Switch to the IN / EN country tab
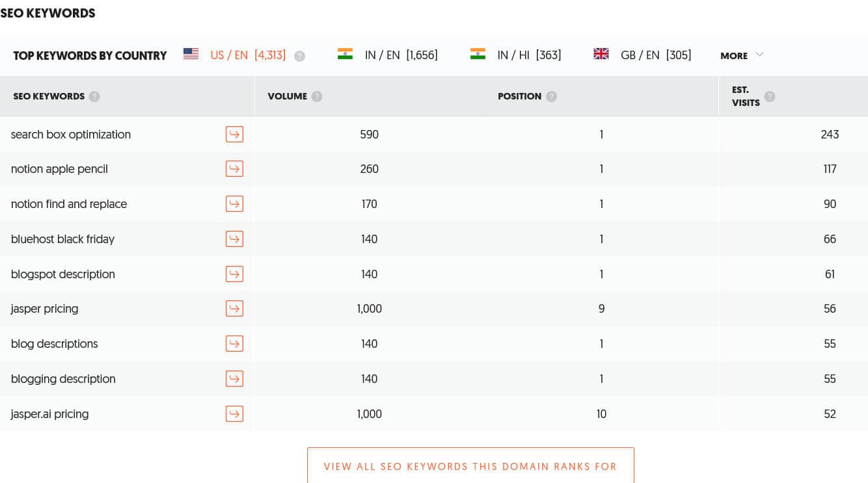This screenshot has height=483, width=868. (x=388, y=55)
